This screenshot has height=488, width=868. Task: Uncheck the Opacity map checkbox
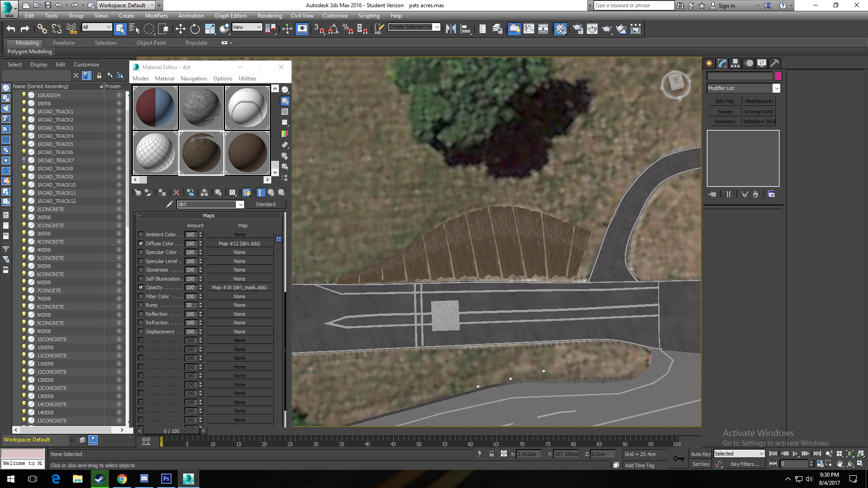[141, 287]
